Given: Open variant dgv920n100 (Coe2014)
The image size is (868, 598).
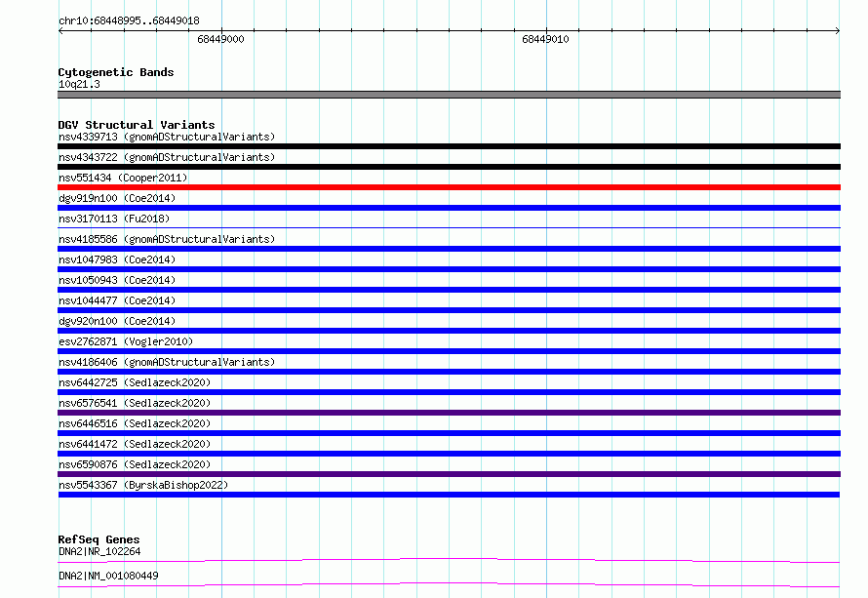Looking at the screenshot, I should [117, 321].
